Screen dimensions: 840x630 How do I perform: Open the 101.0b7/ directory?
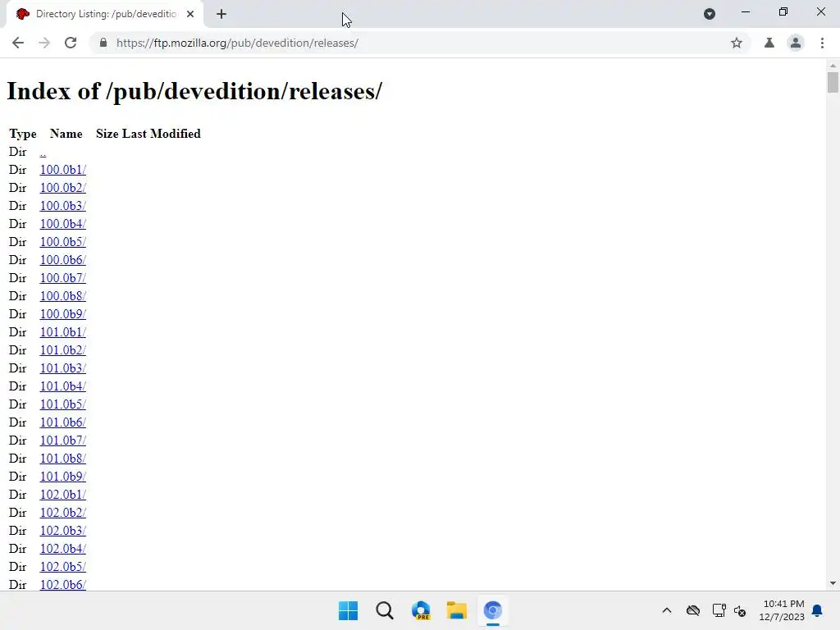(62, 441)
